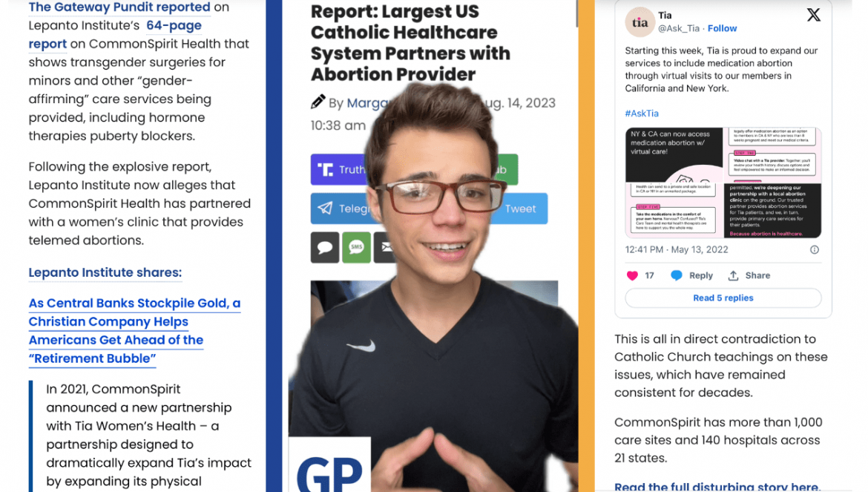Click Read the full disturbing story link
The height and width of the screenshot is (492, 868).
pyautogui.click(x=717, y=487)
